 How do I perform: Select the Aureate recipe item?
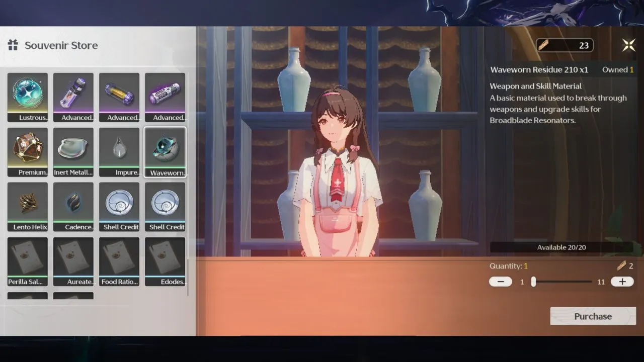point(73,261)
